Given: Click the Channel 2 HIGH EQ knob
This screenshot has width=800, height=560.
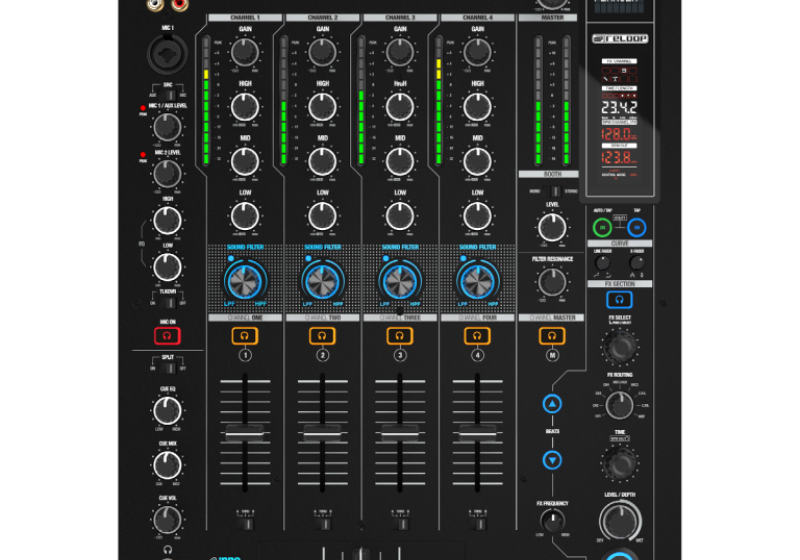Looking at the screenshot, I should coord(322,107).
